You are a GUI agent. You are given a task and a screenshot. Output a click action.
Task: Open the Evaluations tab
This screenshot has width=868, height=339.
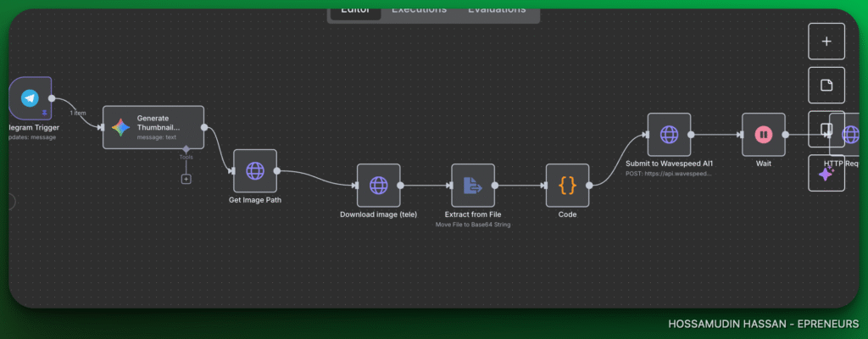point(497,9)
